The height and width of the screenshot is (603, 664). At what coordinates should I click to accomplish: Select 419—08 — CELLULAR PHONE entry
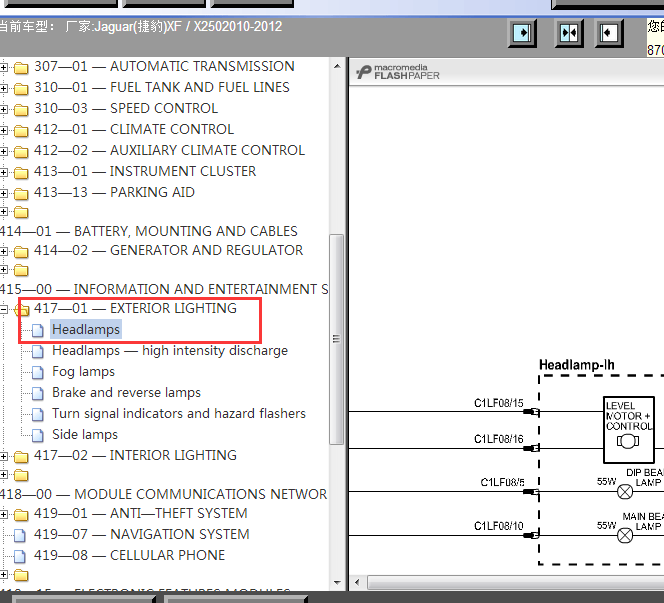(129, 555)
